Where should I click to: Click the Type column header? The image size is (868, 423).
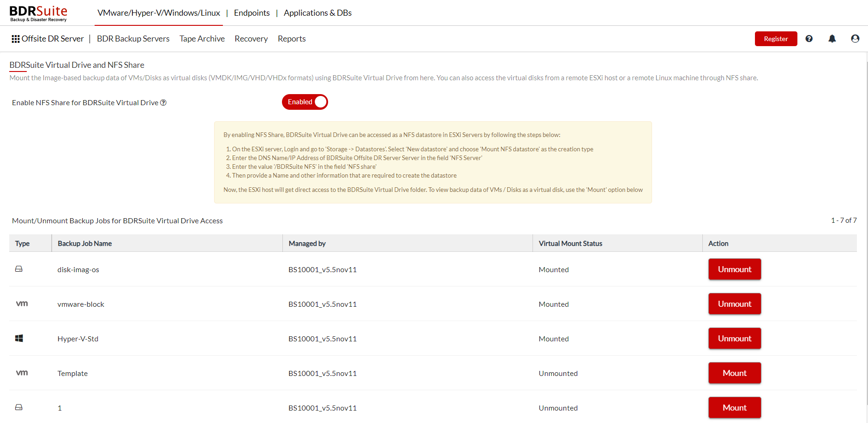pos(30,243)
